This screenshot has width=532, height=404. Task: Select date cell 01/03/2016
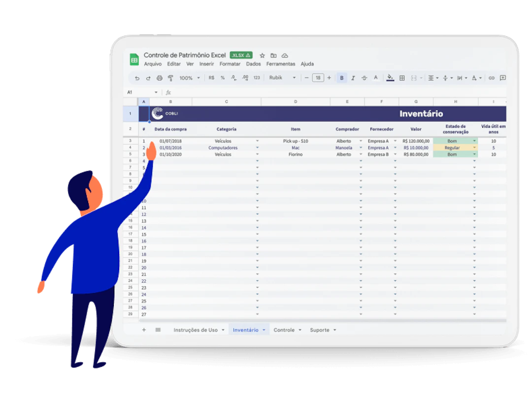170,148
